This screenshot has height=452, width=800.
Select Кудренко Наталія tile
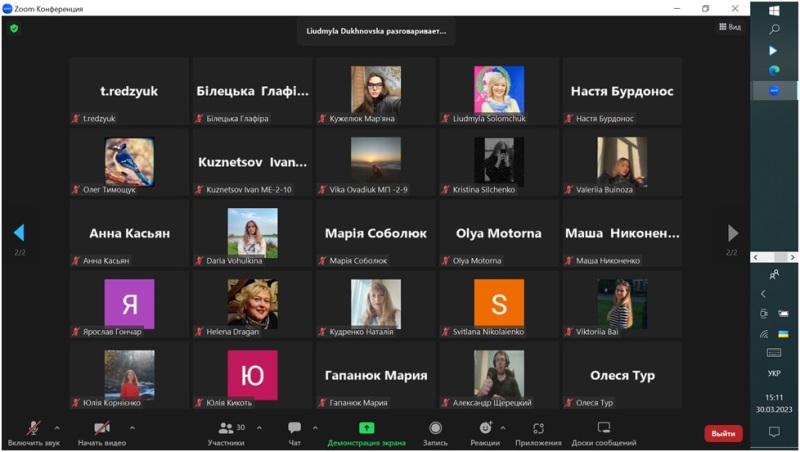pos(376,304)
